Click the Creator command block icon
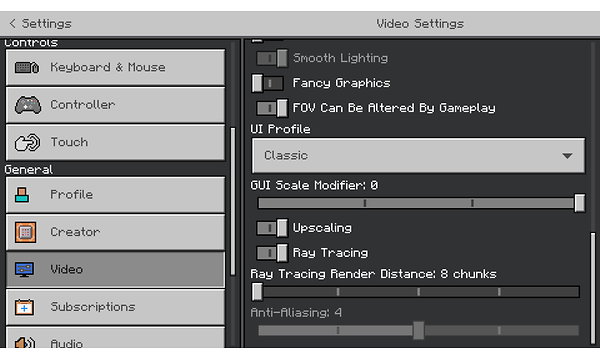This screenshot has width=600, height=360. pyautogui.click(x=26, y=232)
